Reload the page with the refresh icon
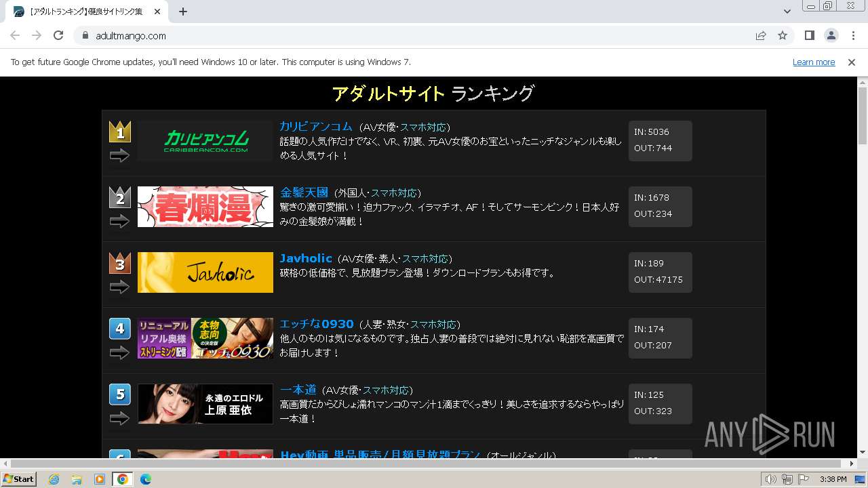 (x=58, y=35)
